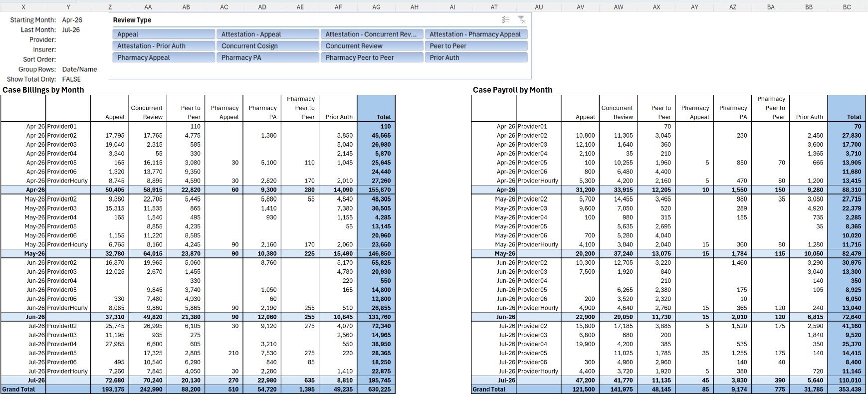Image resolution: width=868 pixels, height=400 pixels.
Task: Select the Grand Total label in payroll table
Action: (x=489, y=390)
